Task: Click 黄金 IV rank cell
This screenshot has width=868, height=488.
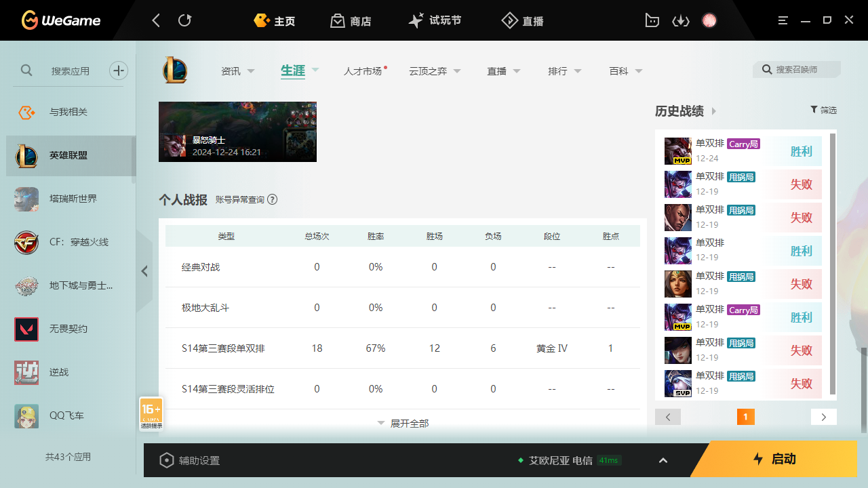Action: pyautogui.click(x=552, y=348)
